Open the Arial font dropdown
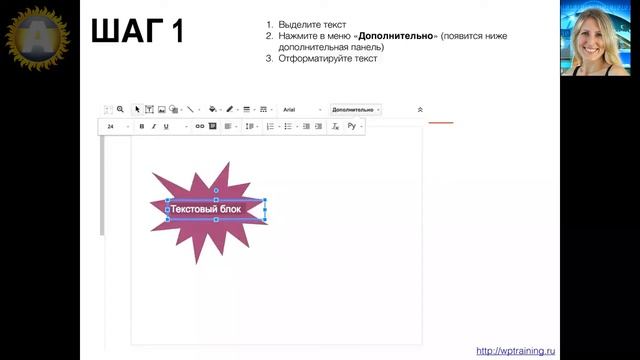Image resolution: width=640 pixels, height=360 pixels. (302, 109)
